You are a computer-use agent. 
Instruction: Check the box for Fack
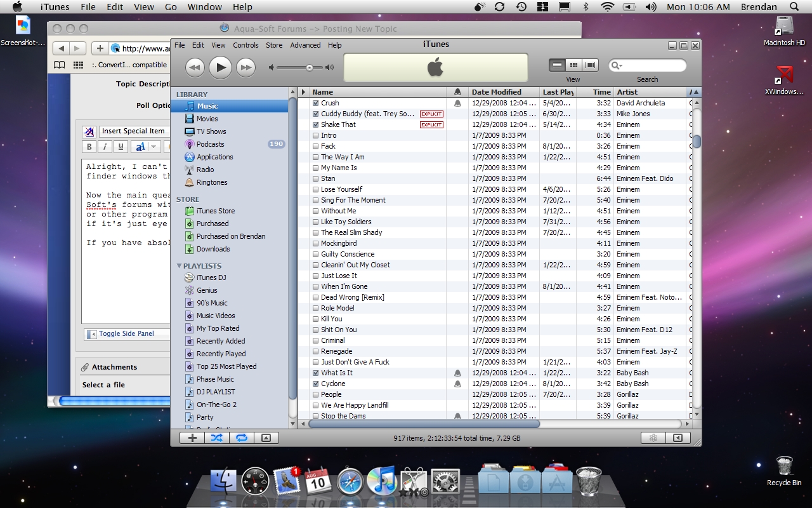pyautogui.click(x=316, y=146)
